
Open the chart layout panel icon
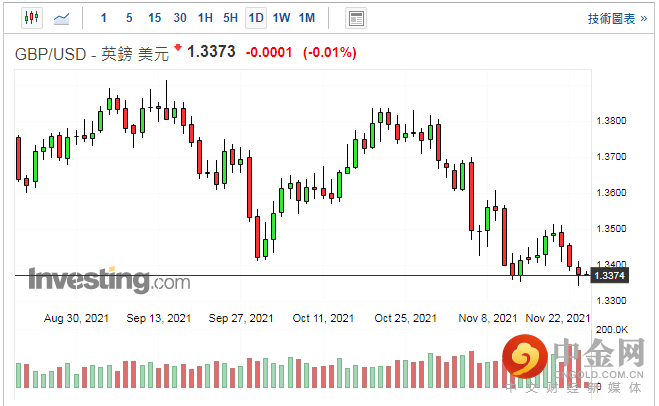point(355,18)
